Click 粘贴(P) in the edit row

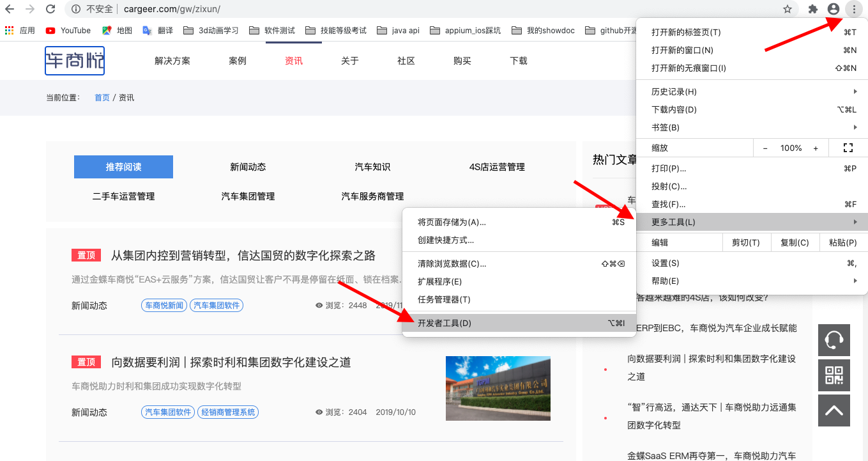[x=842, y=242]
